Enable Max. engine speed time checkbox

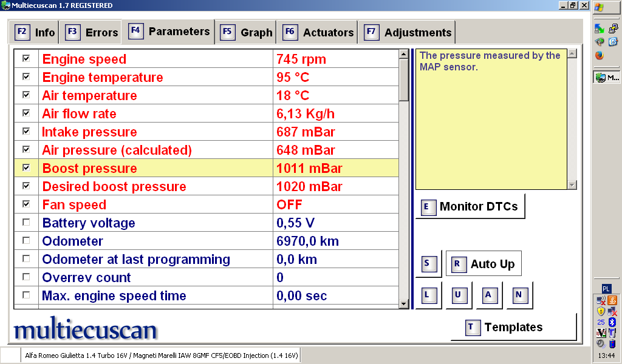click(26, 295)
